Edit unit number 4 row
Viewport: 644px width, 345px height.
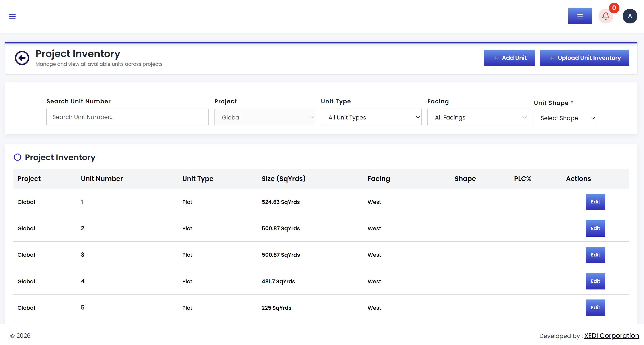pos(595,281)
